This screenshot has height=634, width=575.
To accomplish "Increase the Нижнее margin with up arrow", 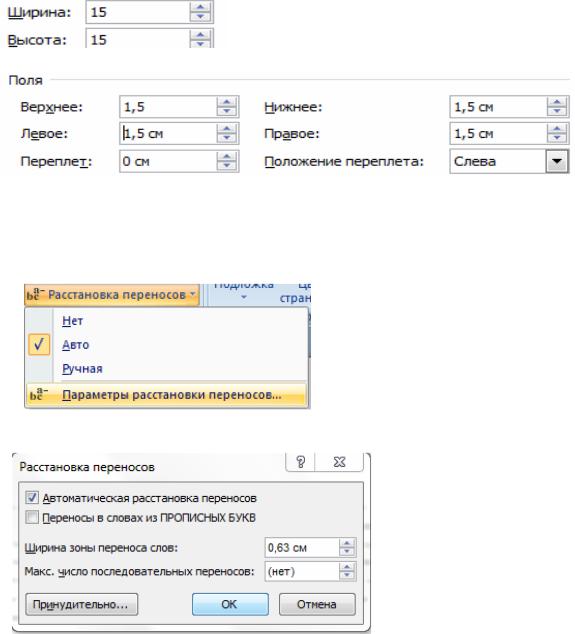I will pos(557,102).
